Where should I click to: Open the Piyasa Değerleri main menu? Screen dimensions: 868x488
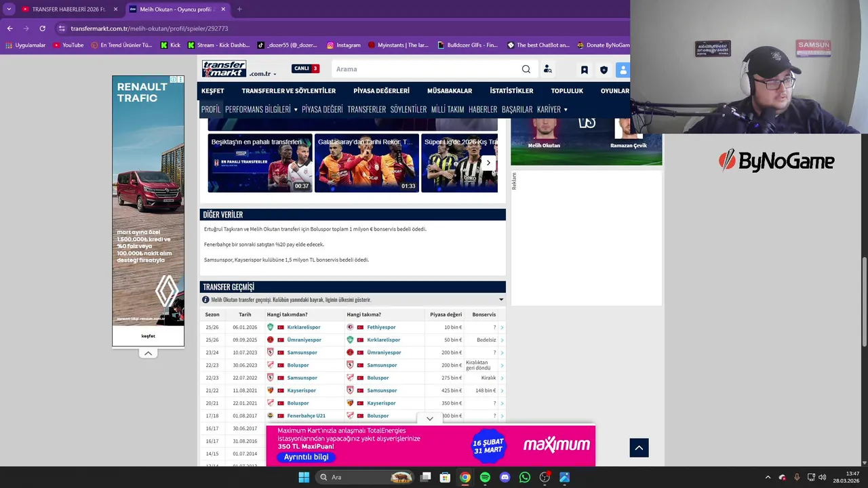381,91
